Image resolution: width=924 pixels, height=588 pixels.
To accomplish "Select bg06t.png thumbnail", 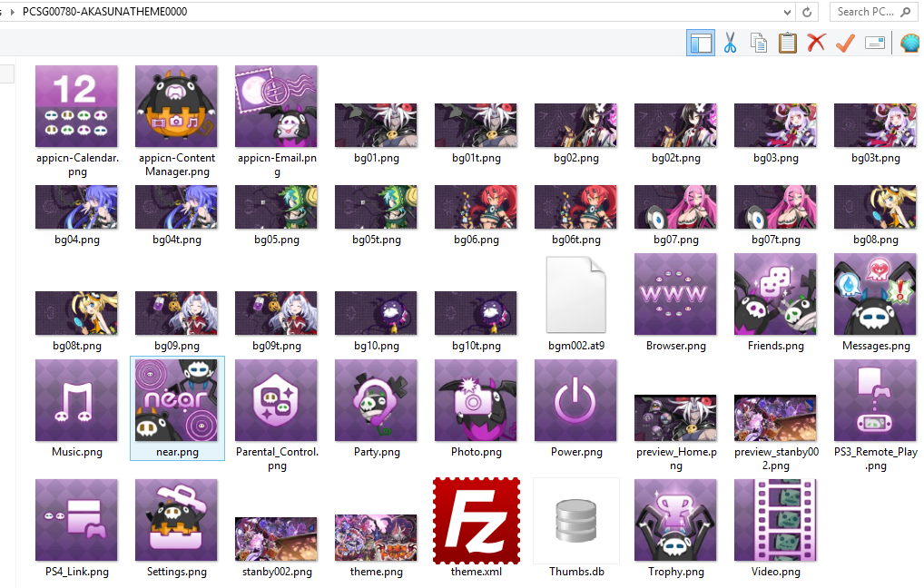I will click(575, 208).
